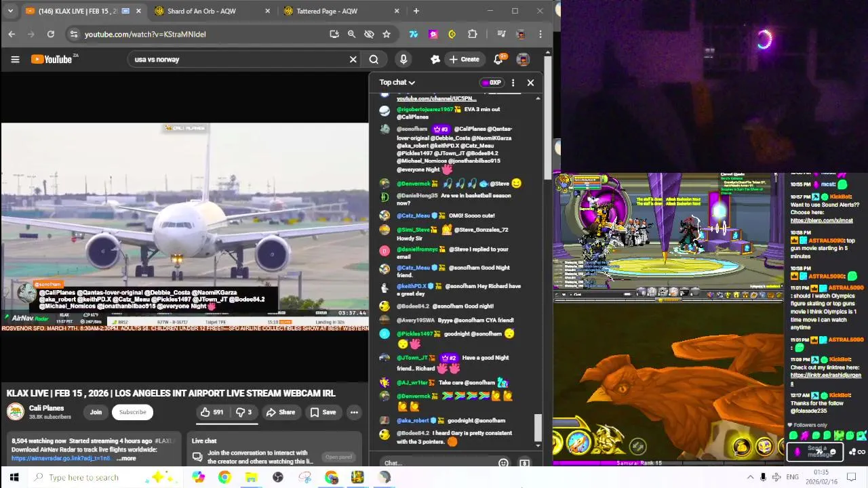
Task: Click the install/cast icon in address bar
Action: coord(334,34)
